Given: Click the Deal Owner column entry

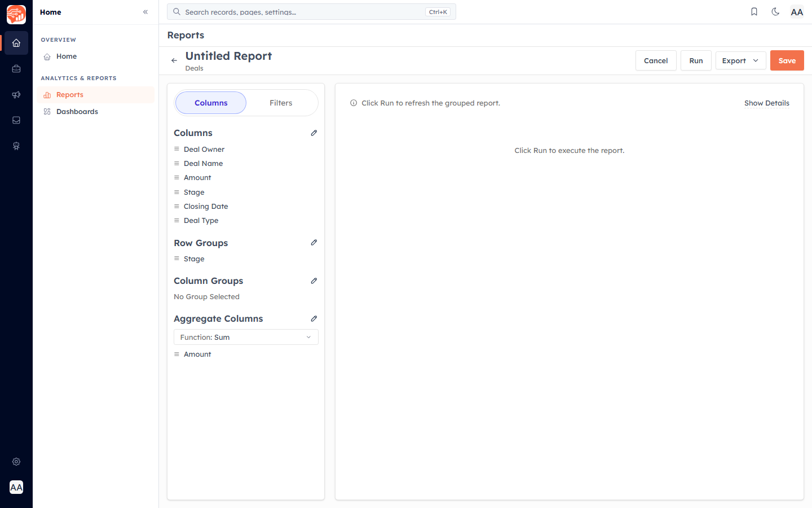Looking at the screenshot, I should (x=204, y=149).
